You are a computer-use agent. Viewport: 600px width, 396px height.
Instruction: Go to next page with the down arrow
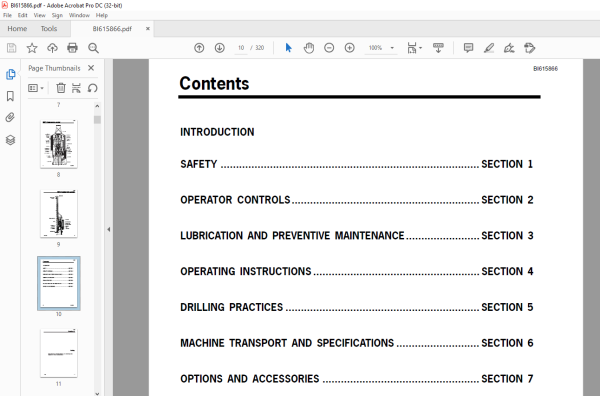pyautogui.click(x=219, y=48)
